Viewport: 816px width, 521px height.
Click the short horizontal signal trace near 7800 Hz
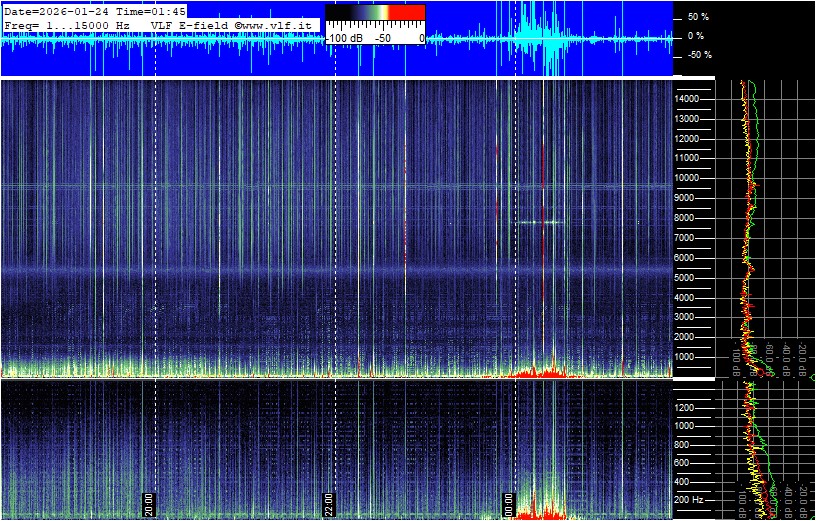(541, 222)
